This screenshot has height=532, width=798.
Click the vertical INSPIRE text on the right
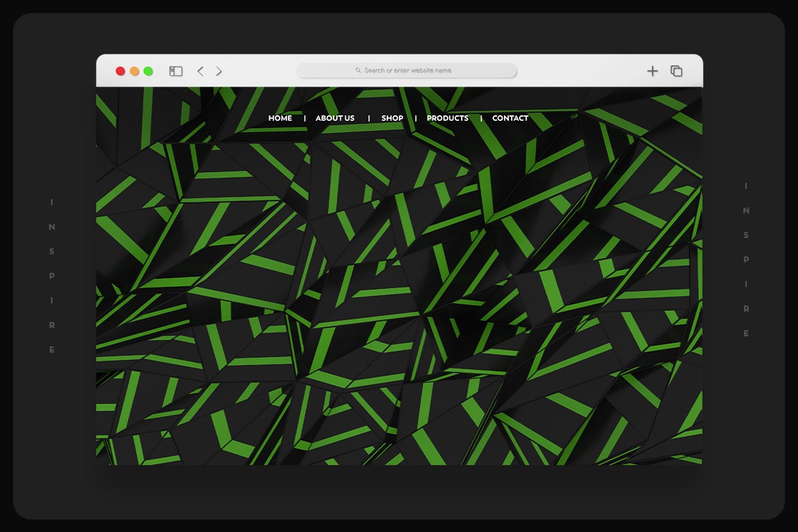coord(746,259)
